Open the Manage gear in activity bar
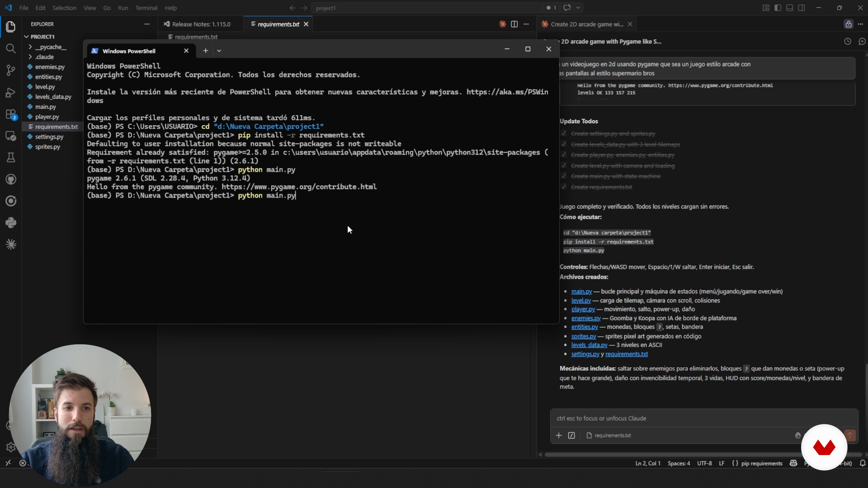 tap(11, 447)
